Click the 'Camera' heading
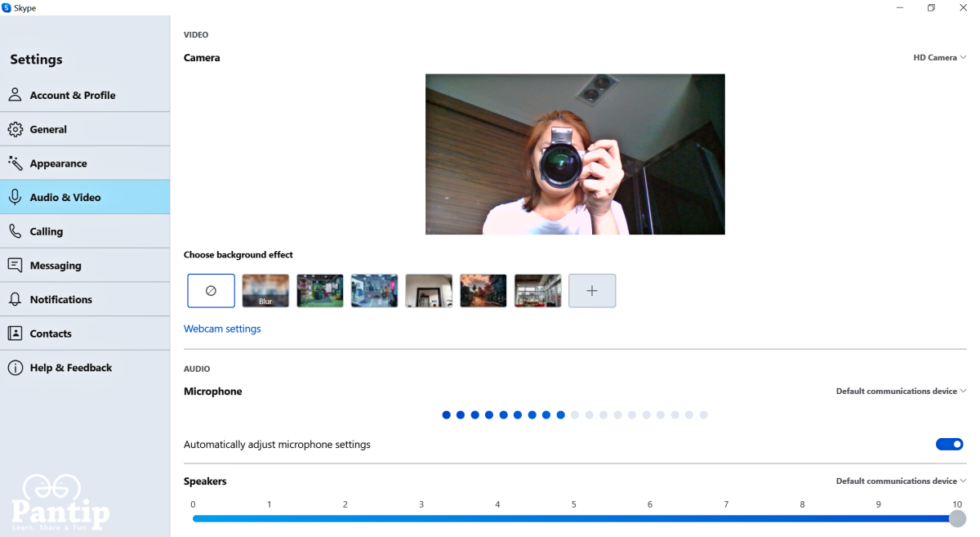 coord(202,58)
